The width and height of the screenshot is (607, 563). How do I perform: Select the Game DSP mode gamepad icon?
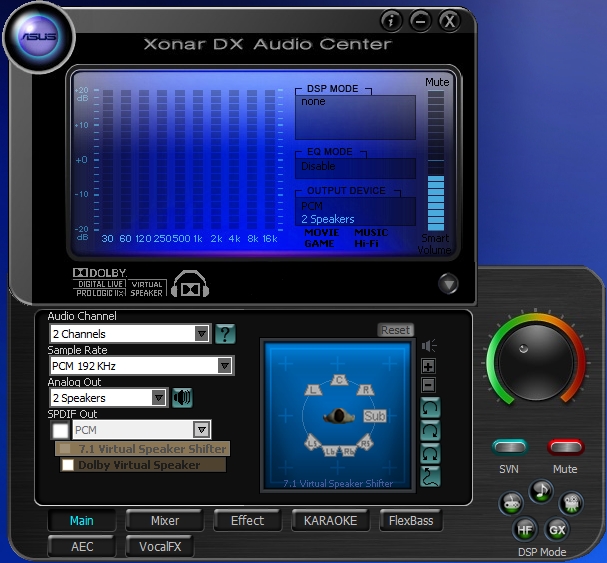click(x=511, y=503)
